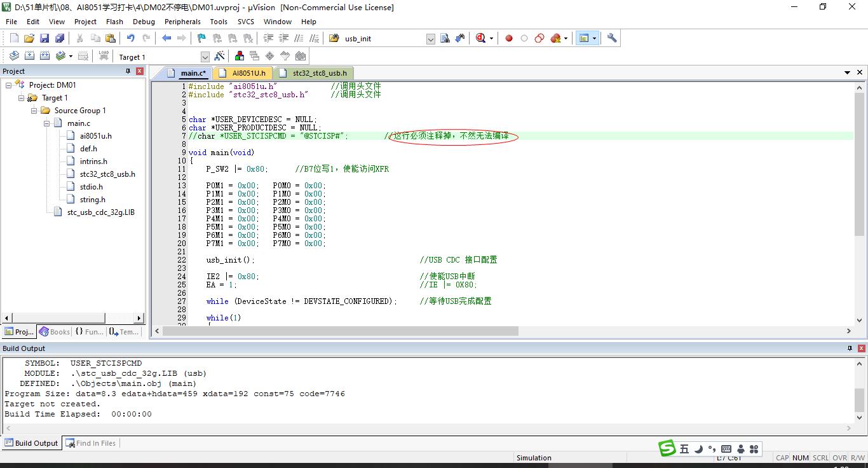Open Options for Target magic wand icon

click(x=220, y=57)
